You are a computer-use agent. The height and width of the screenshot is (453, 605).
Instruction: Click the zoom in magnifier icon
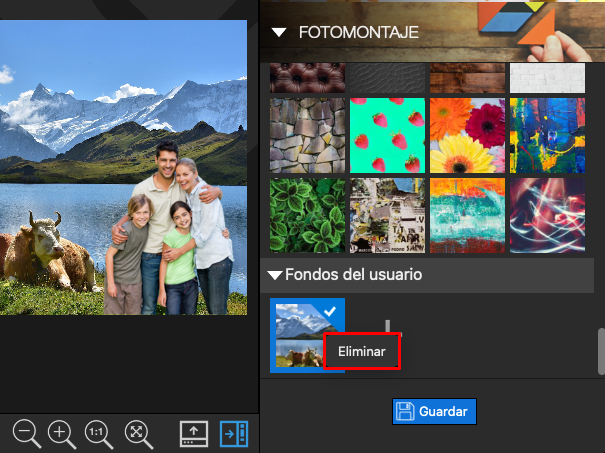pyautogui.click(x=61, y=434)
